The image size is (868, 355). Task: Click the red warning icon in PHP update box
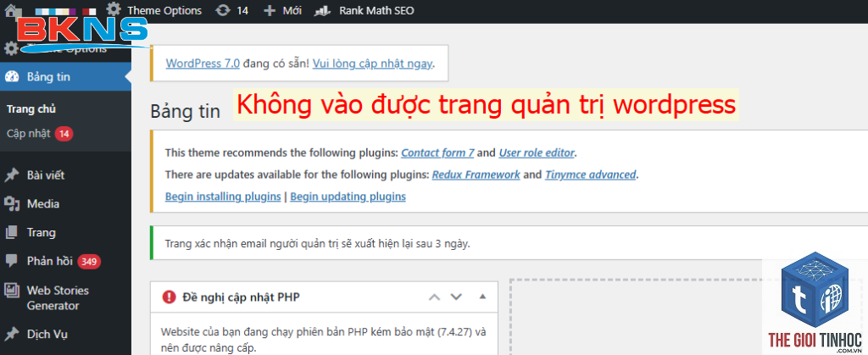coord(169,297)
